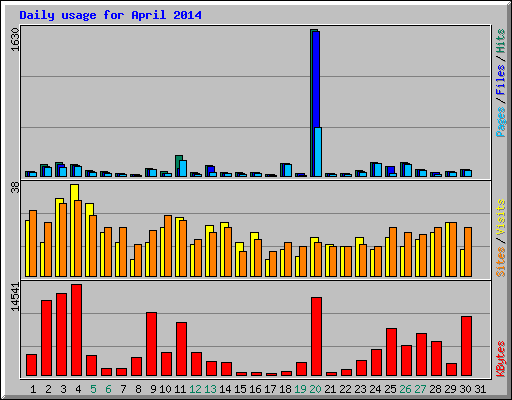Click day label "23" on the x-axis
Viewport: 512px width, 400px height.
pyautogui.click(x=360, y=389)
